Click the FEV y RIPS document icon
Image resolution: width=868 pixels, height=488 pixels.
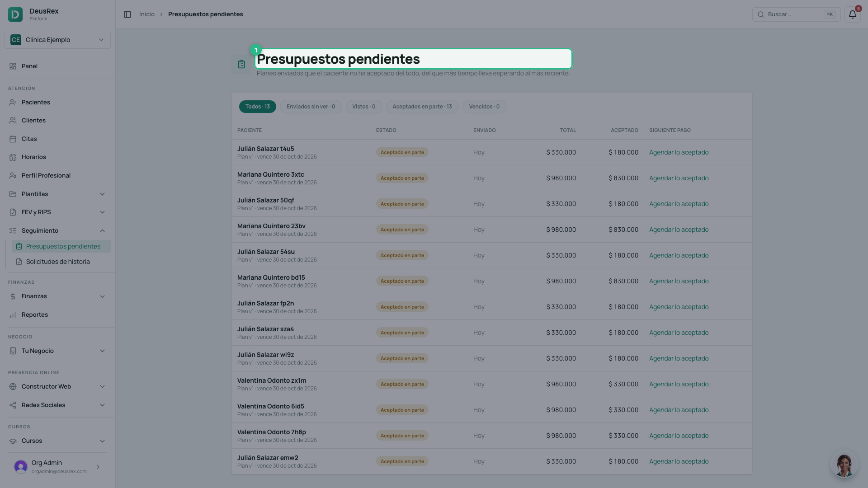point(13,212)
